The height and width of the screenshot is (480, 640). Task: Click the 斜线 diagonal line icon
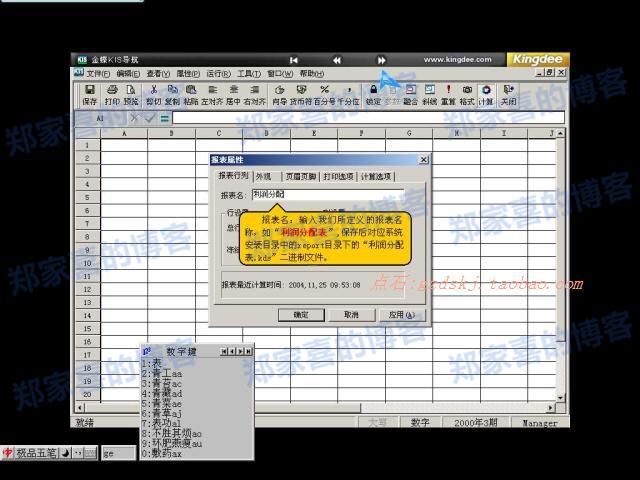pyautogui.click(x=429, y=95)
